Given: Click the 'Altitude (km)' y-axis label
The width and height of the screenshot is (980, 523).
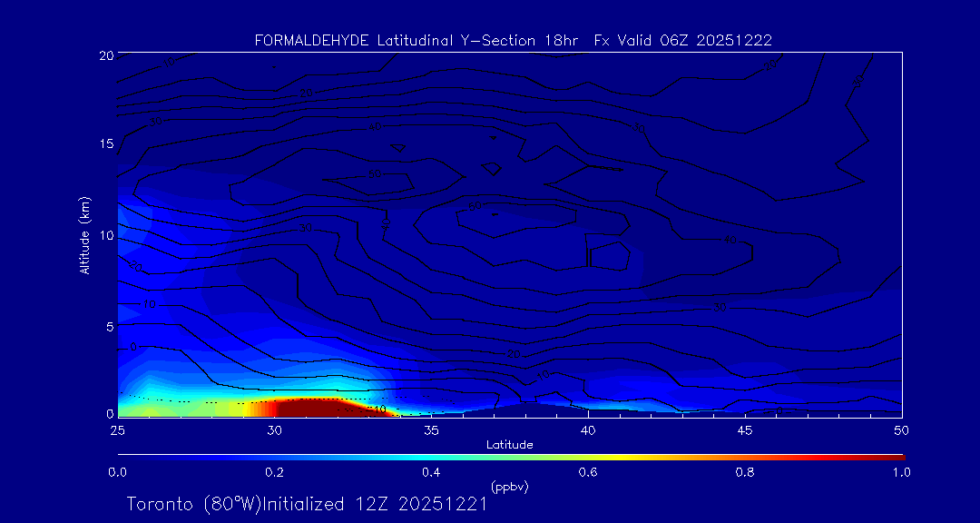Looking at the screenshot, I should coord(84,235).
